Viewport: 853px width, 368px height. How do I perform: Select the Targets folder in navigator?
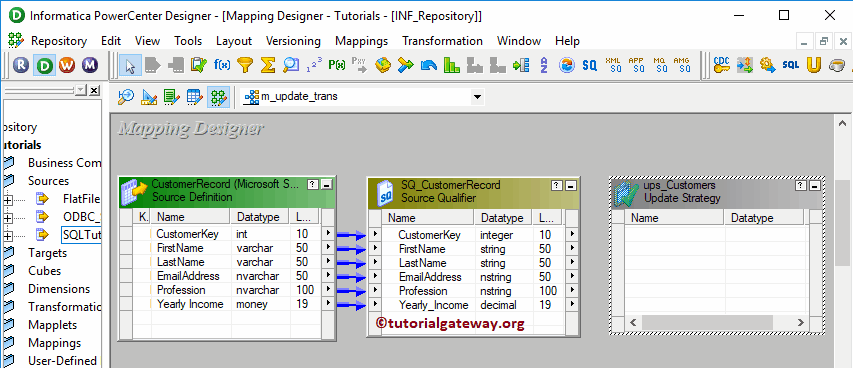47,253
